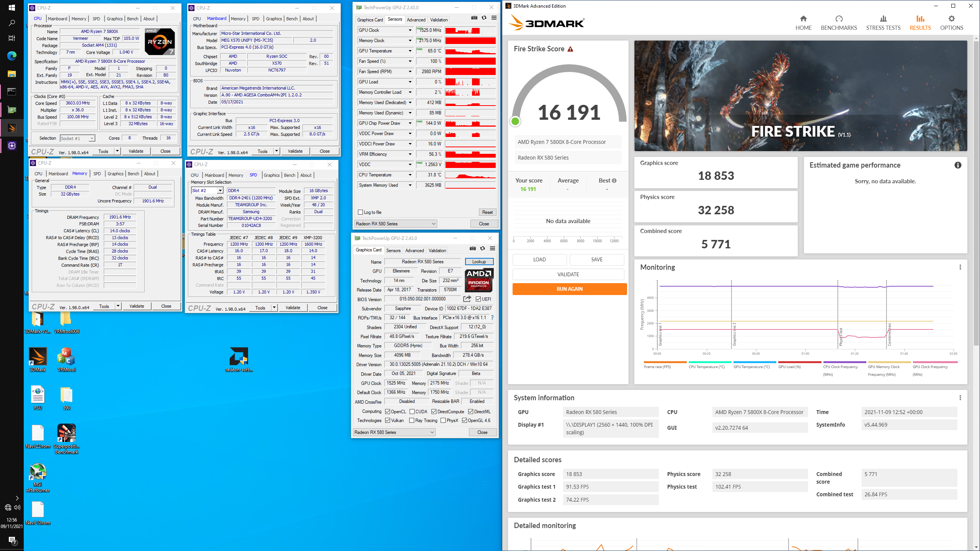This screenshot has height=551, width=980.
Task: Open the Navi 22.rom desktop file
Action: pos(38,436)
